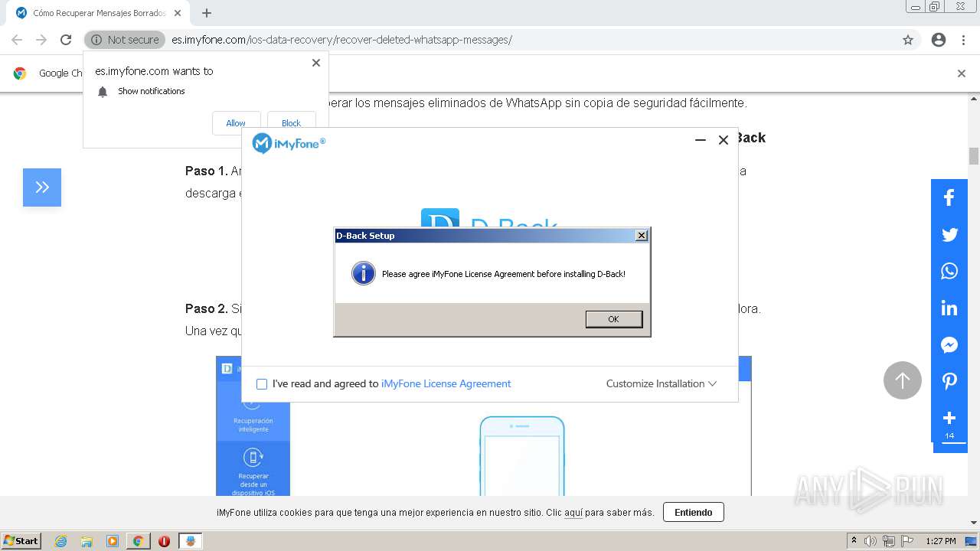The height and width of the screenshot is (551, 980).
Task: Block notifications from es.imyfone.com
Action: [x=291, y=122]
